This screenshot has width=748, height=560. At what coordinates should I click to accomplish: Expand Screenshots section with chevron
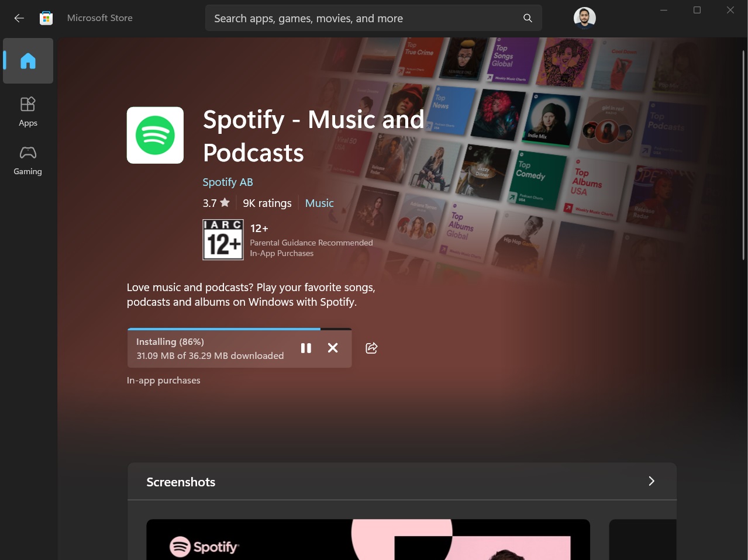652,481
